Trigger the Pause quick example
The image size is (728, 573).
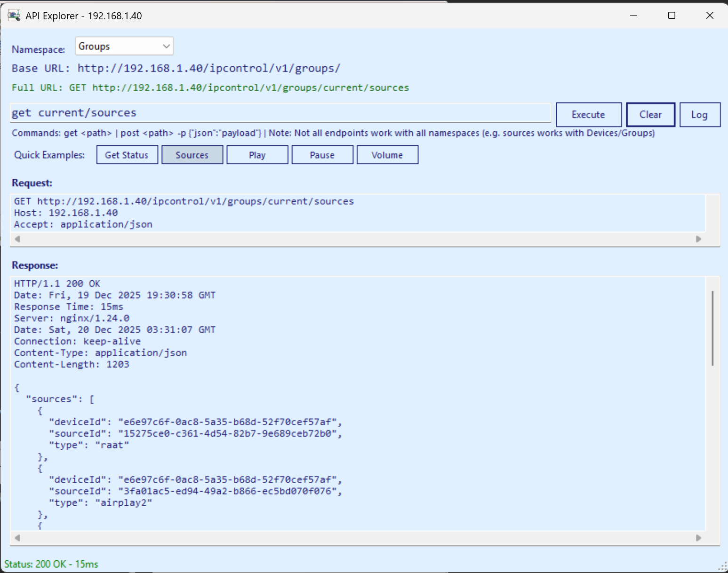coord(322,154)
